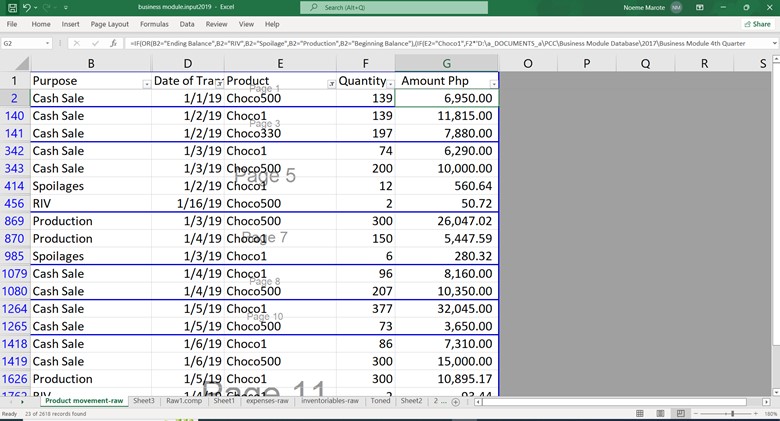The image size is (780, 421).
Task: Select the amount 26,047.02 cell
Action: pyautogui.click(x=447, y=221)
